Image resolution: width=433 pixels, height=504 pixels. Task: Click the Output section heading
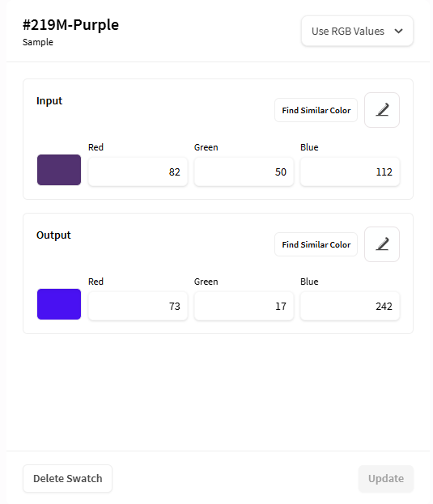click(x=53, y=235)
